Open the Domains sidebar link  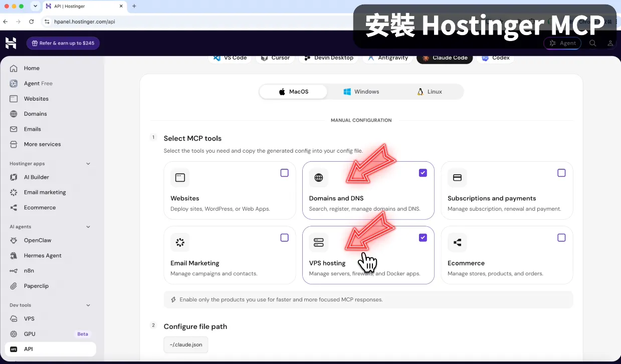point(36,114)
